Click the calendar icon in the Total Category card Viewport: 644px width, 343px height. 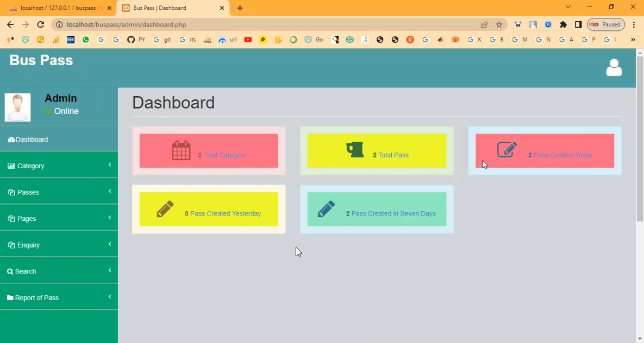(181, 150)
